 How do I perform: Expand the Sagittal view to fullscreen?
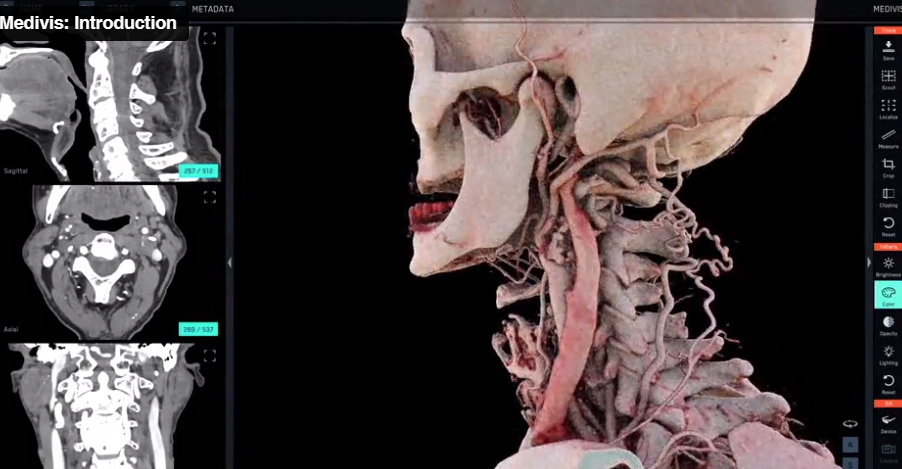pyautogui.click(x=209, y=38)
